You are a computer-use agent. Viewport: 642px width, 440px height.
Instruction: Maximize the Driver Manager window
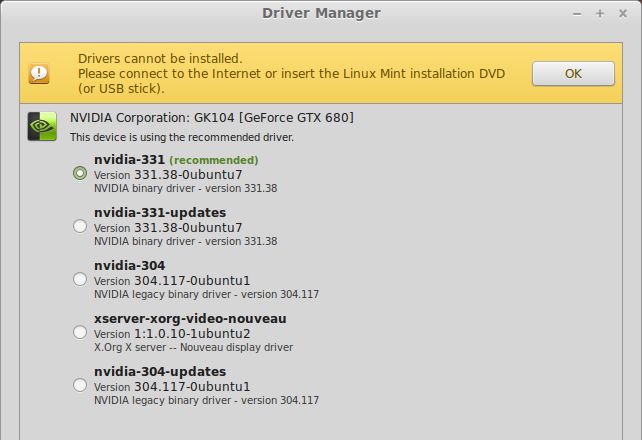[600, 14]
